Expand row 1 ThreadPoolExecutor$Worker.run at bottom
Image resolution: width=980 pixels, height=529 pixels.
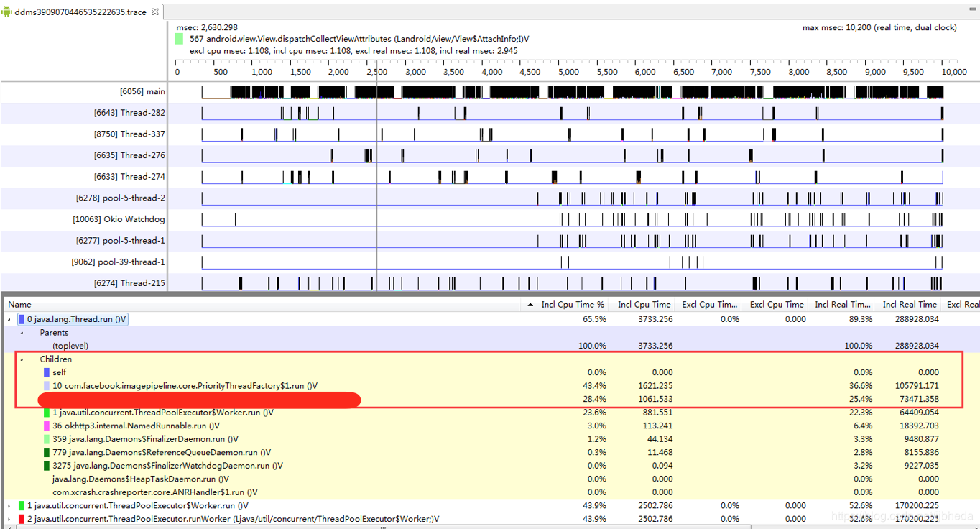[x=9, y=506]
